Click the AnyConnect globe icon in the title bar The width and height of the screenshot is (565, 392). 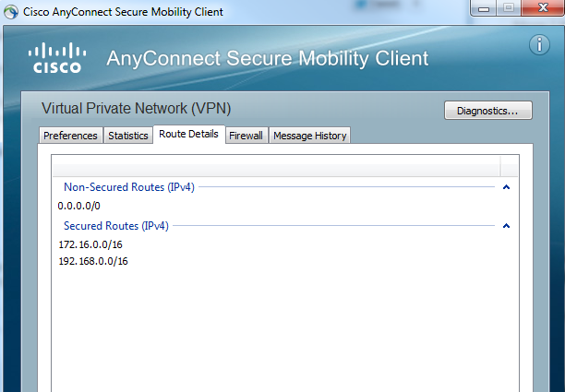pos(11,12)
